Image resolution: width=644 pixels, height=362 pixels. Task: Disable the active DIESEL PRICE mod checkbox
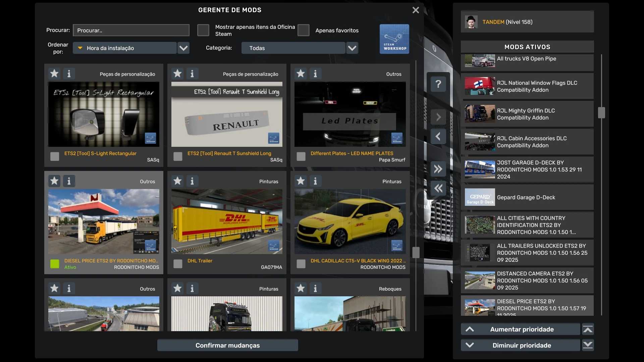pyautogui.click(x=55, y=264)
